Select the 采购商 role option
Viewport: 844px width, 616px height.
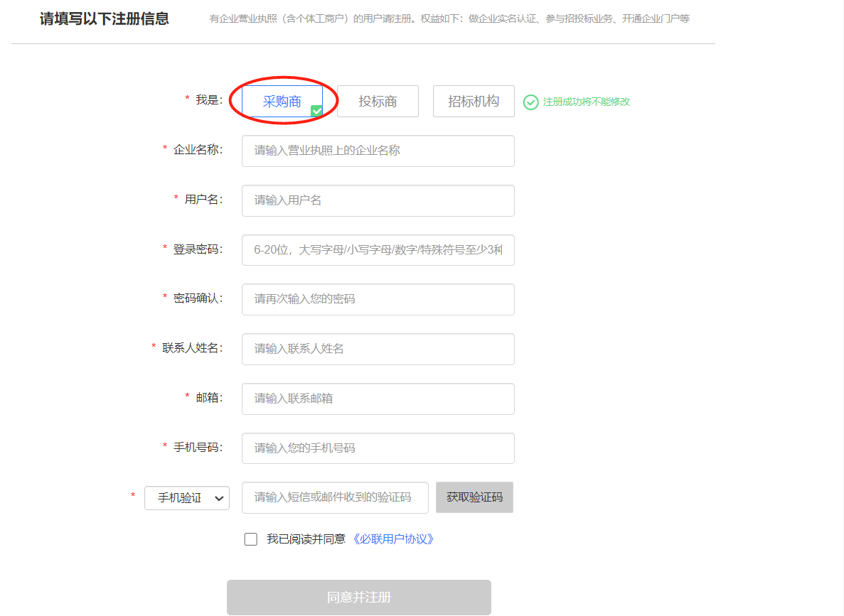click(282, 102)
